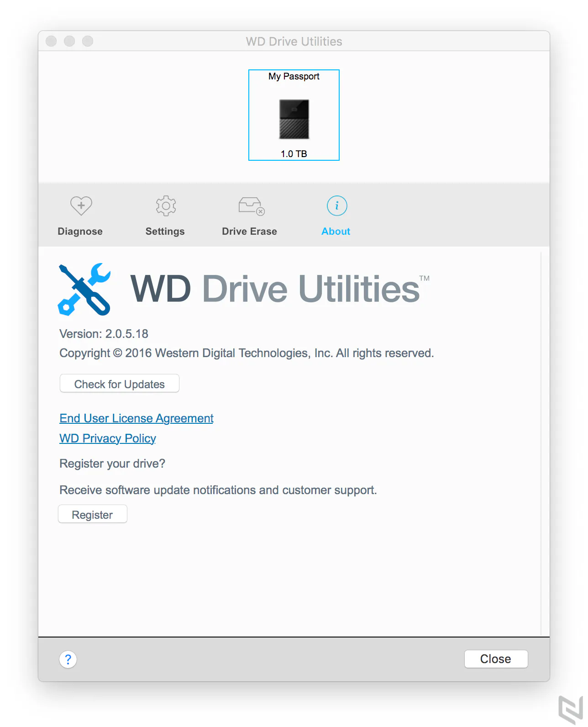Screen dimensions: 588x727
Task: Click the 'Register your drive?' text
Action: point(112,464)
